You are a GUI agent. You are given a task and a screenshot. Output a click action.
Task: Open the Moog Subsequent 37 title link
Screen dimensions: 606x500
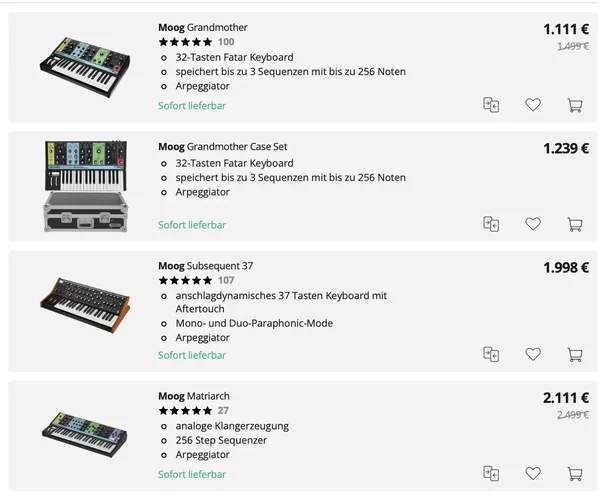[205, 266]
